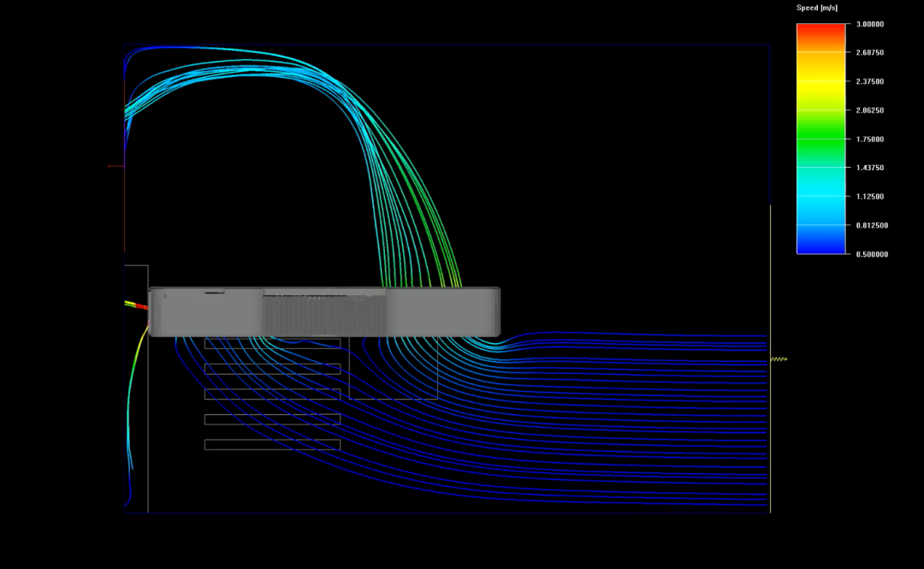Select the bottom horizontal wireframe plate
The height and width of the screenshot is (569, 924).
pos(272,445)
